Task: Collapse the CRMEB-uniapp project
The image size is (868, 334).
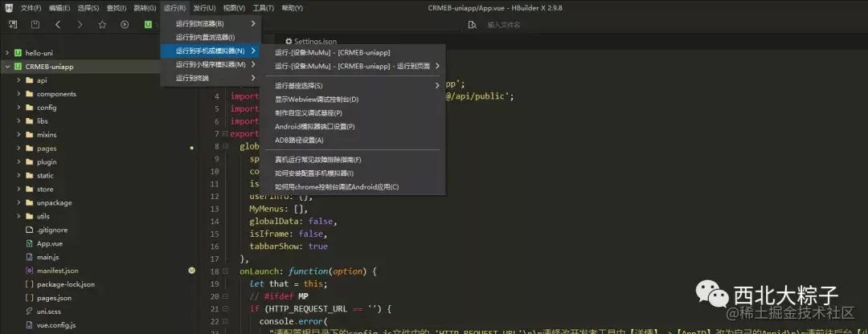Action: (7, 67)
